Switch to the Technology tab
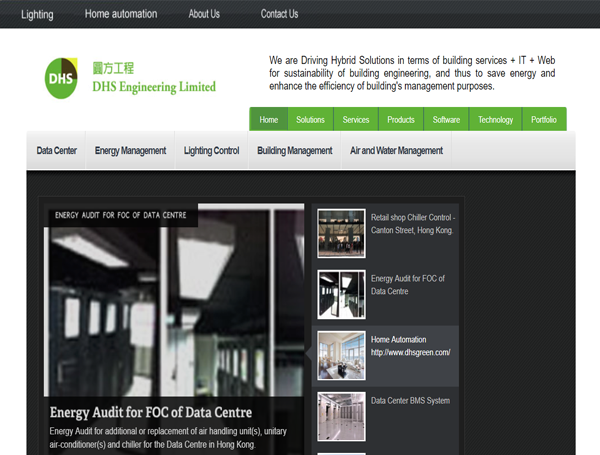Viewport: 600px width, 455px height. 496,120
